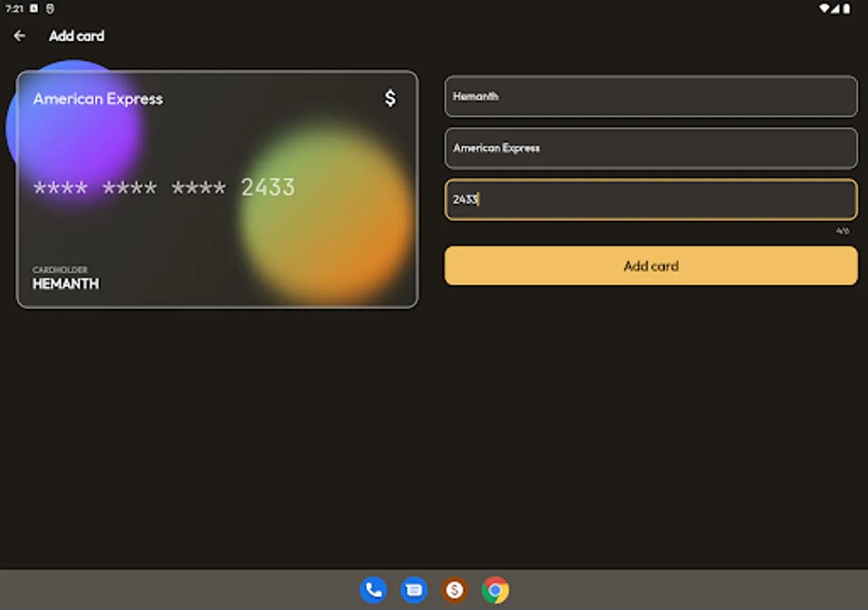Click 'American Express' text on card preview
868x610 pixels.
(x=98, y=99)
